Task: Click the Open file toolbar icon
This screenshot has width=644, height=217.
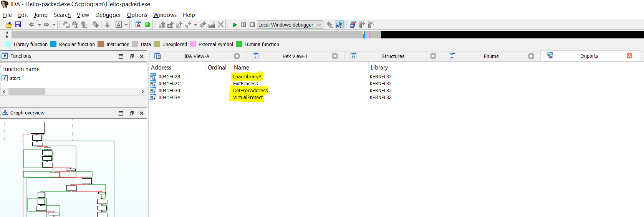Action: 8,25
